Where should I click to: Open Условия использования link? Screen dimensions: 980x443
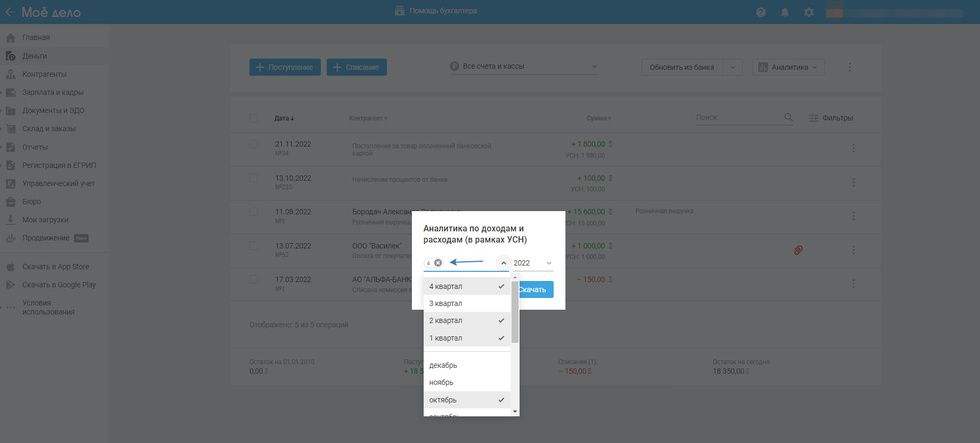click(48, 308)
